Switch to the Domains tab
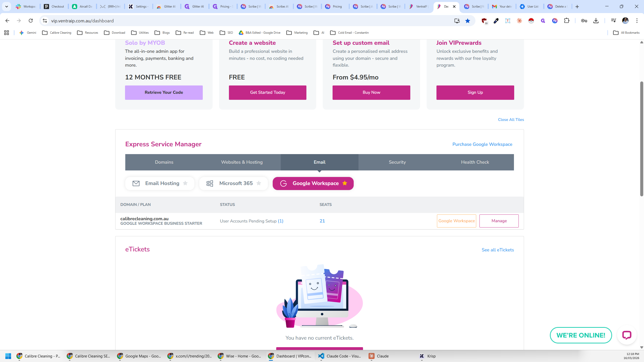The height and width of the screenshot is (362, 644). pos(164,162)
